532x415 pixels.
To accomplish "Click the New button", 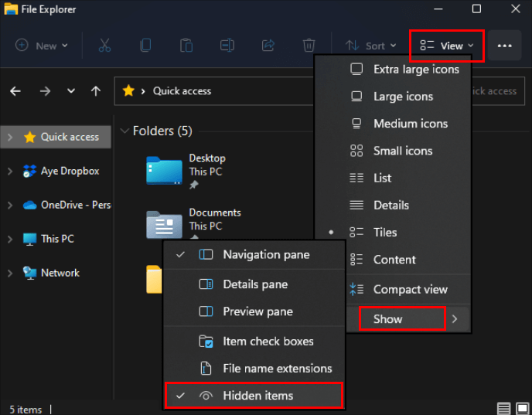I will [x=42, y=46].
